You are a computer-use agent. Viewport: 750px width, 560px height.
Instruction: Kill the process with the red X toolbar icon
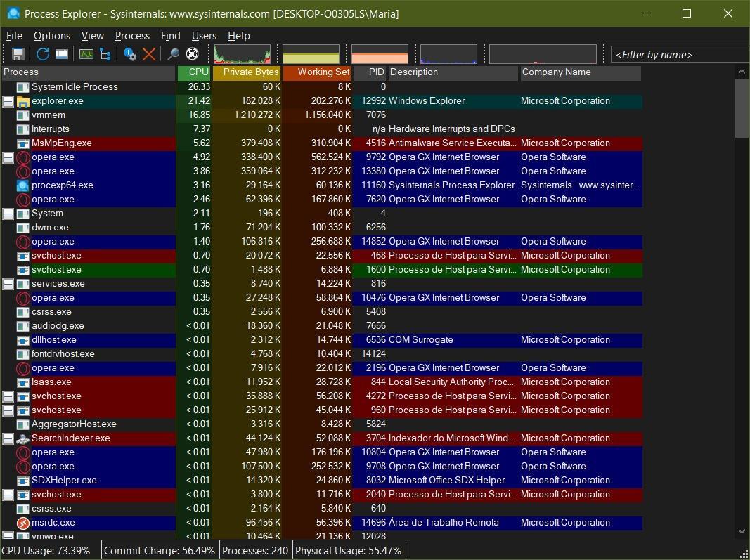click(x=149, y=54)
